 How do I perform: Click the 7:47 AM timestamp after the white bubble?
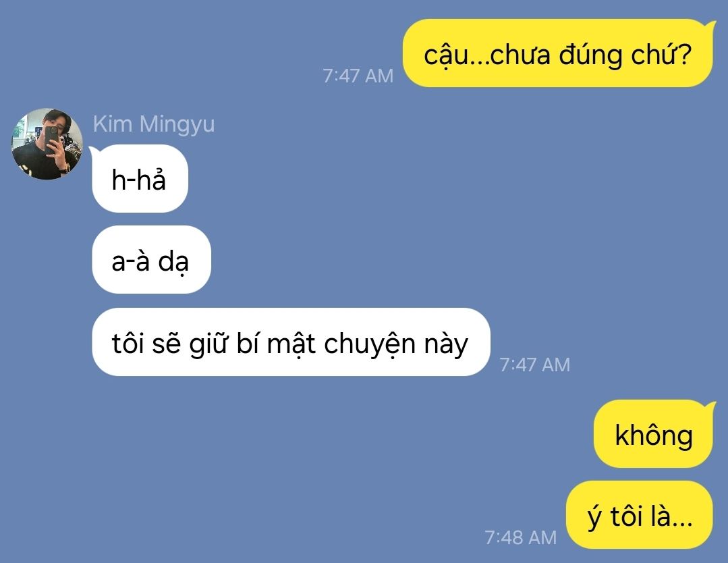coord(535,365)
